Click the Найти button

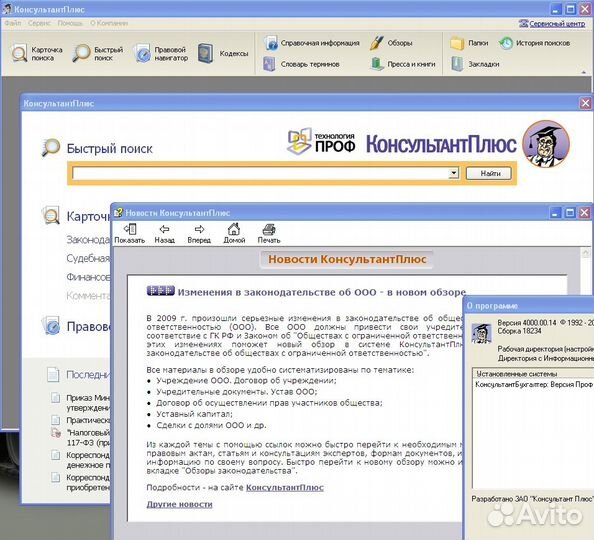coord(489,173)
